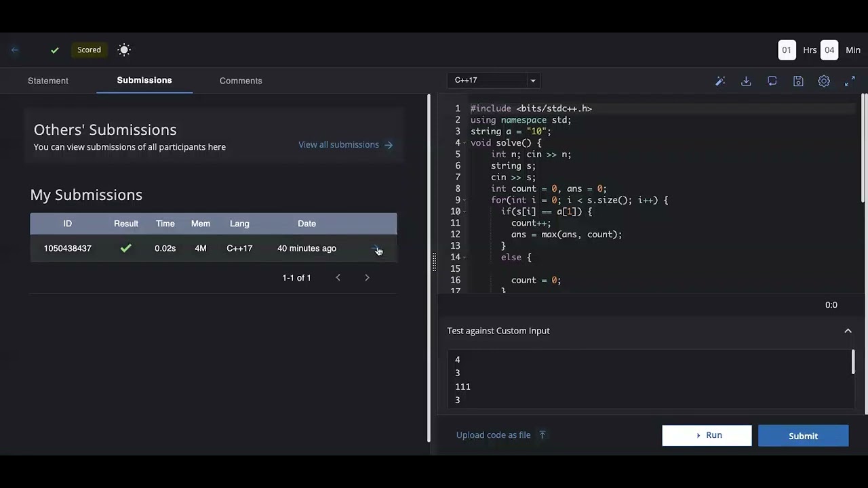Open the C++17 language dropdown
The width and height of the screenshot is (868, 488).
495,80
